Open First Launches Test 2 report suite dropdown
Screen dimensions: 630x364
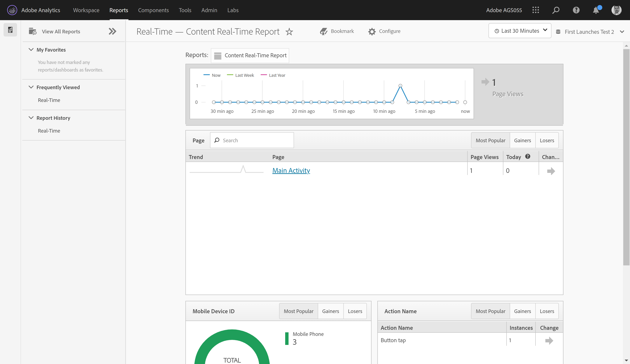coord(589,32)
